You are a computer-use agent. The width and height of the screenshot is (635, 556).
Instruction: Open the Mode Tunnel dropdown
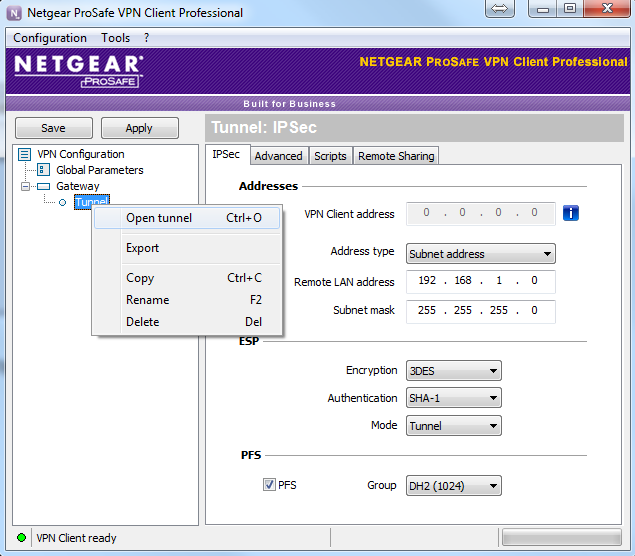tap(454, 426)
